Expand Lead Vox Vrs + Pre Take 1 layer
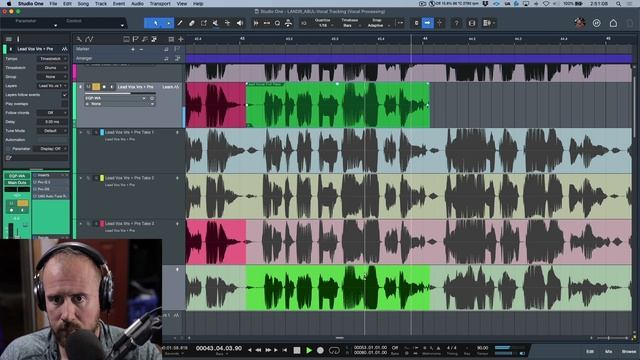This screenshot has height=360, width=640. pyautogui.click(x=81, y=132)
